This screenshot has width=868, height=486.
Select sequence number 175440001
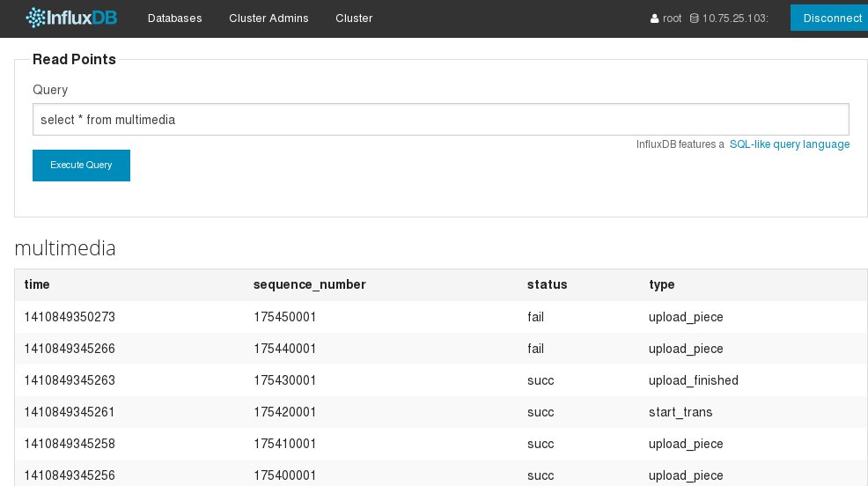[x=285, y=349]
